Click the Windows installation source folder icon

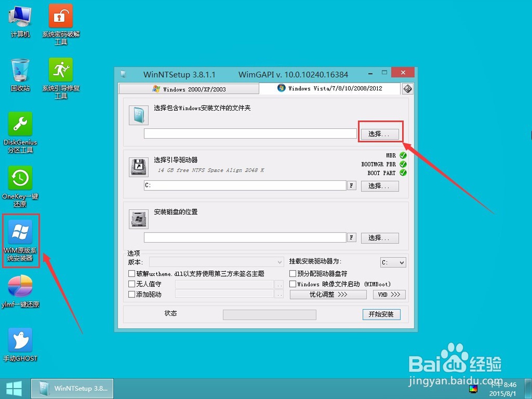click(138, 115)
